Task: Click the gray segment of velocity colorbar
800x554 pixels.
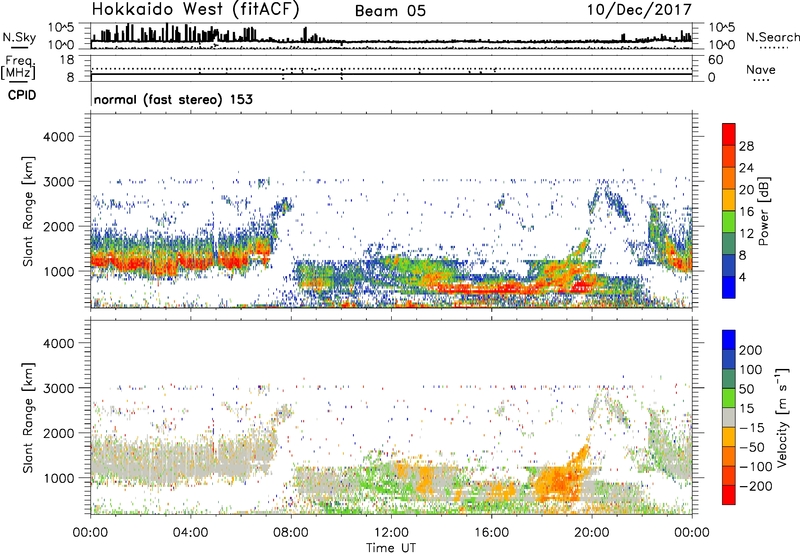Action: tap(729, 418)
